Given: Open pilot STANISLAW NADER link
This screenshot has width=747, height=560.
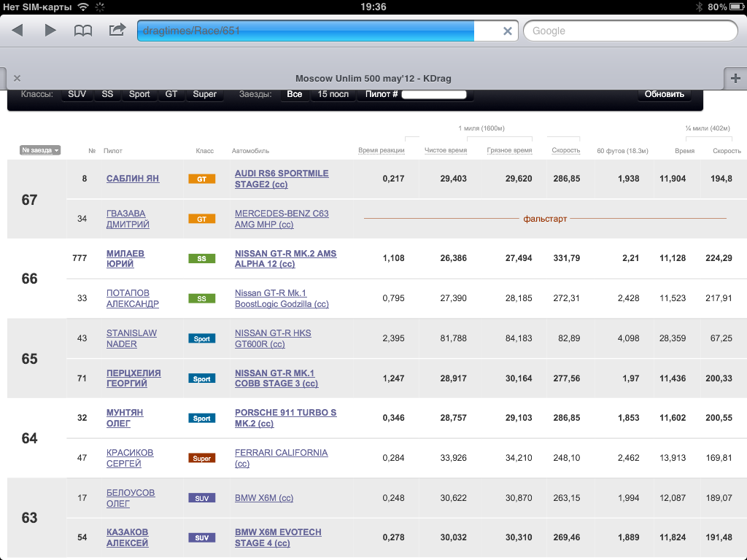Looking at the screenshot, I should 131,338.
